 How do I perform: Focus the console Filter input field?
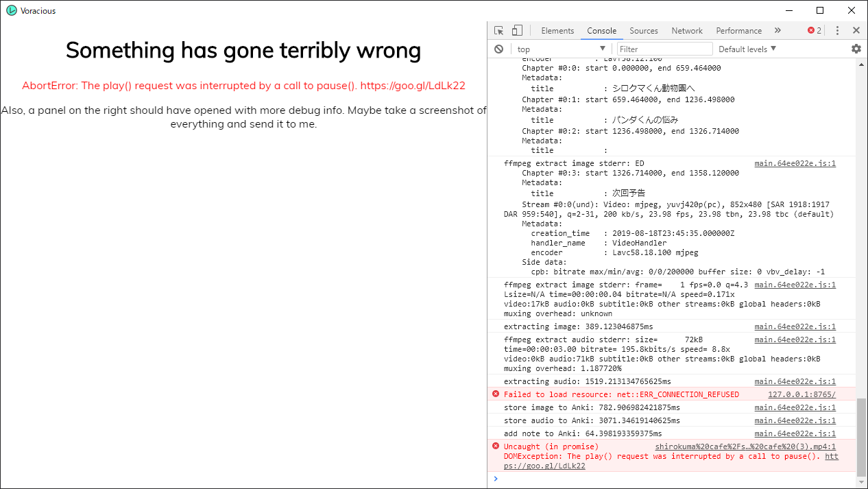[x=665, y=49]
